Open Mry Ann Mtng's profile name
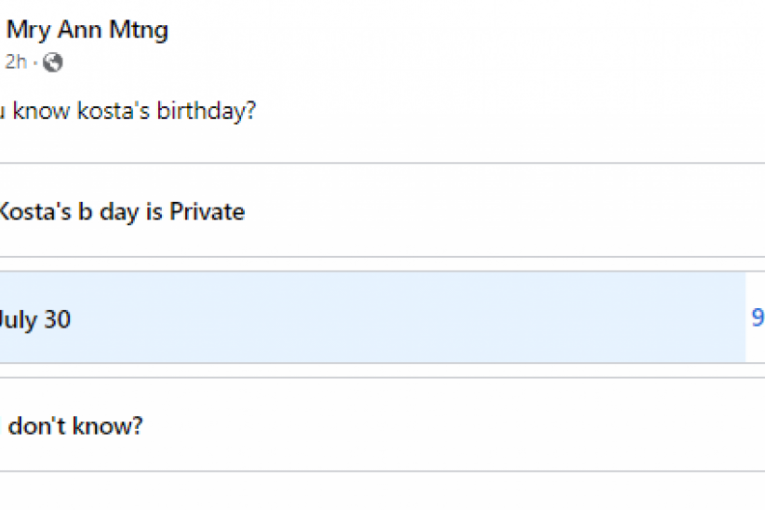Screen dimensions: 765x510 point(87,30)
